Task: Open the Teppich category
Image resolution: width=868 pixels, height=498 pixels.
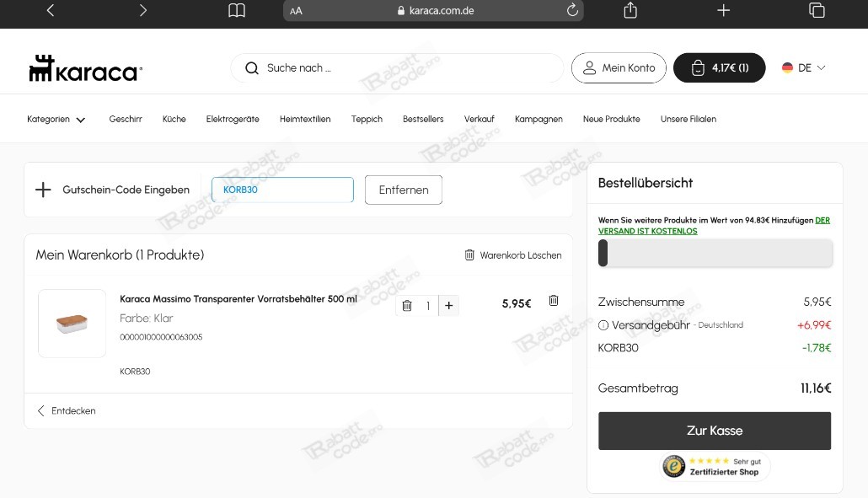Action: pyautogui.click(x=367, y=119)
